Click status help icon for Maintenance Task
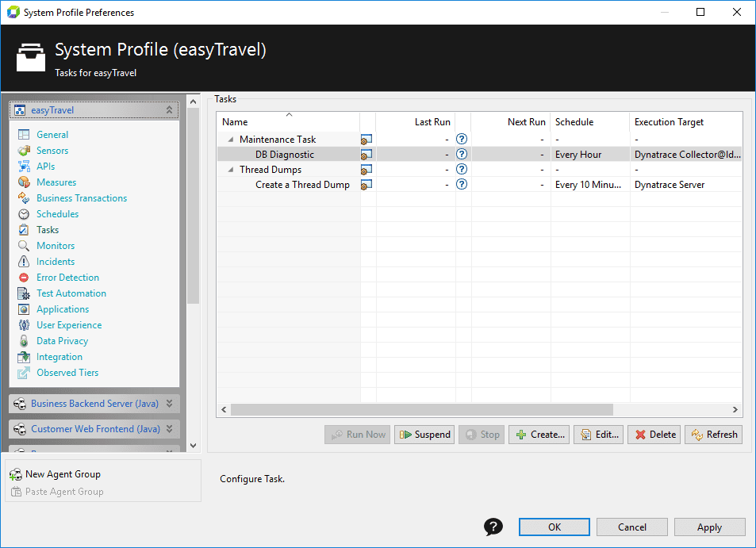The image size is (756, 548). 462,140
